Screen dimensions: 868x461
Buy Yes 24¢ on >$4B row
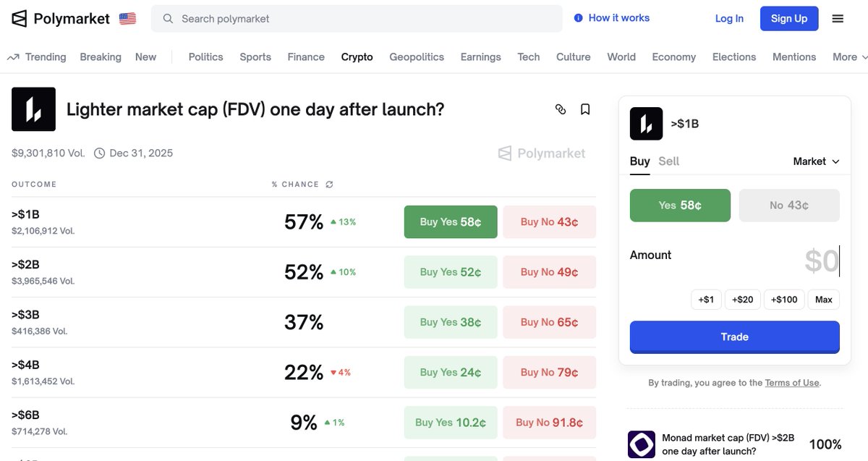pyautogui.click(x=451, y=373)
